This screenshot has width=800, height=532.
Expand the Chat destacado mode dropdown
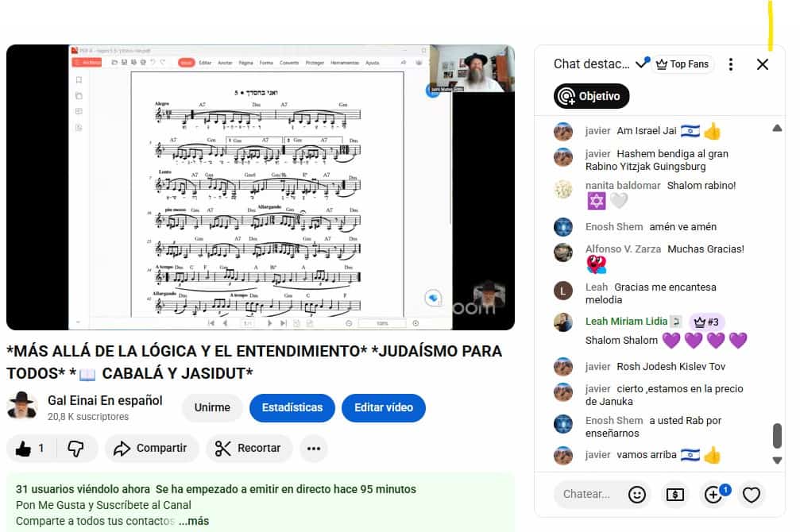coord(641,64)
